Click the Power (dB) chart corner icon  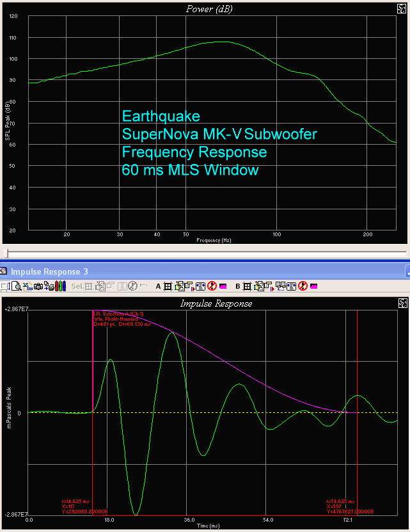point(402,9)
